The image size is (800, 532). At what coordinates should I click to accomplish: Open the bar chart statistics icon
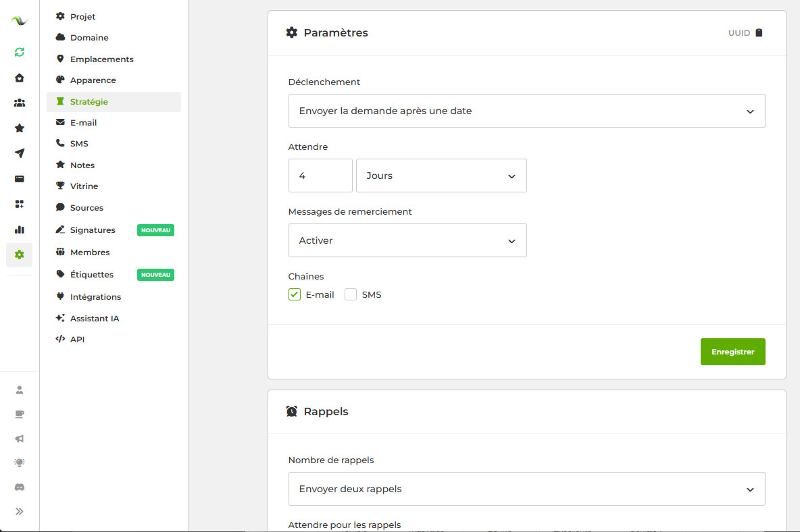[20, 230]
